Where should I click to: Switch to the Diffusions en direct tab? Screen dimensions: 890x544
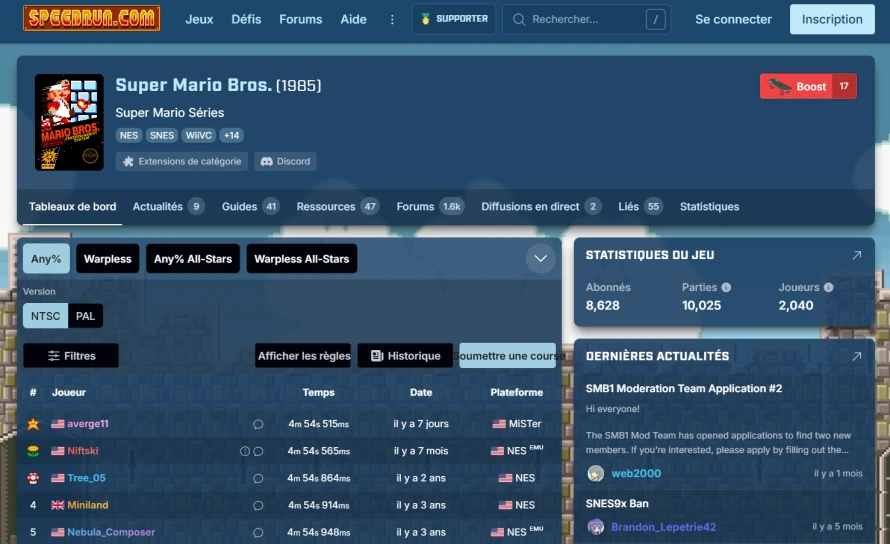coord(541,207)
